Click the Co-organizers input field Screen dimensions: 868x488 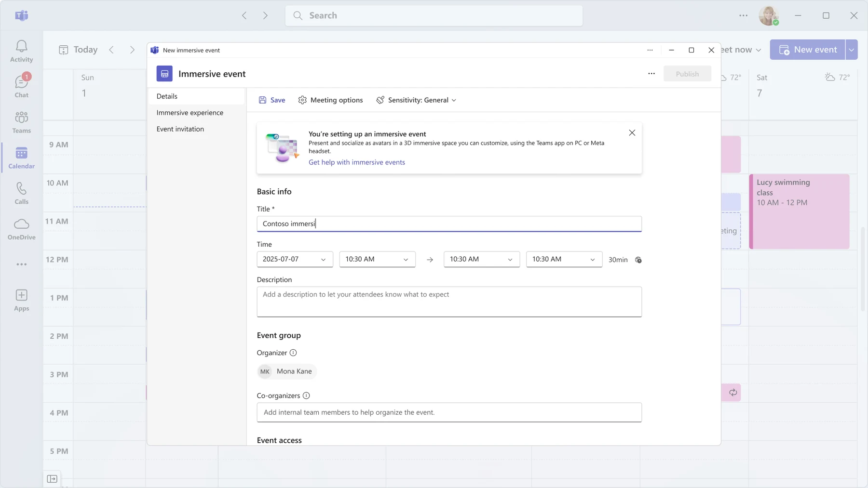449,412
